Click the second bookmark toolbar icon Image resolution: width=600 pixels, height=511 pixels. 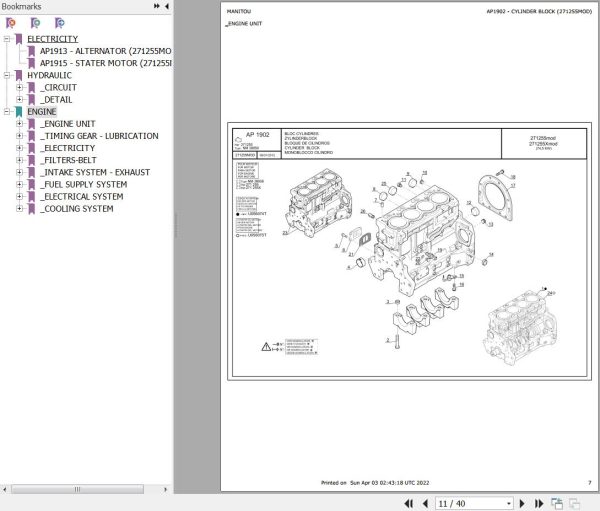click(x=35, y=23)
